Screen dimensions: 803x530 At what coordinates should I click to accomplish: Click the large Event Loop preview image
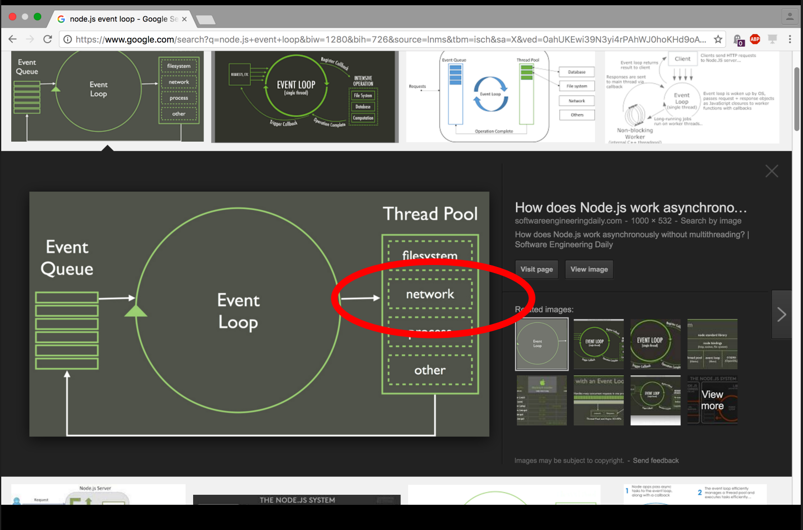click(x=259, y=314)
